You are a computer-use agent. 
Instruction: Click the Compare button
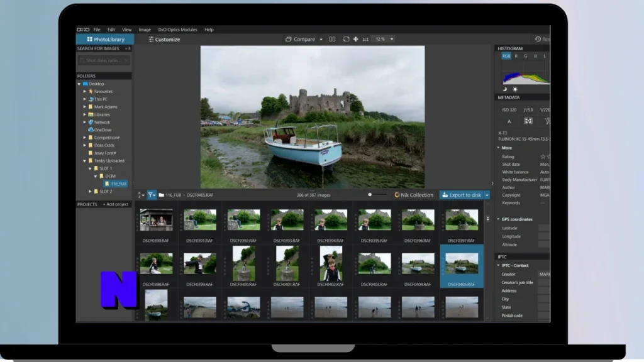(301, 40)
